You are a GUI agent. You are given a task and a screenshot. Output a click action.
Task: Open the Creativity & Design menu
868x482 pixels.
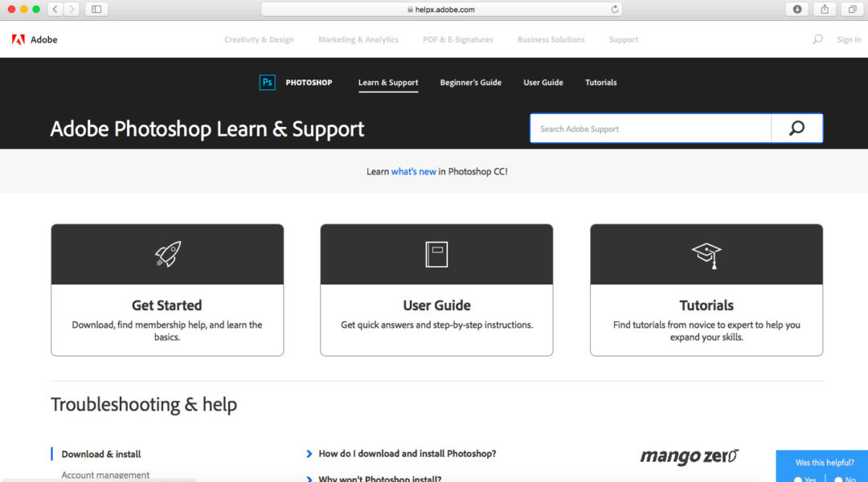[259, 39]
